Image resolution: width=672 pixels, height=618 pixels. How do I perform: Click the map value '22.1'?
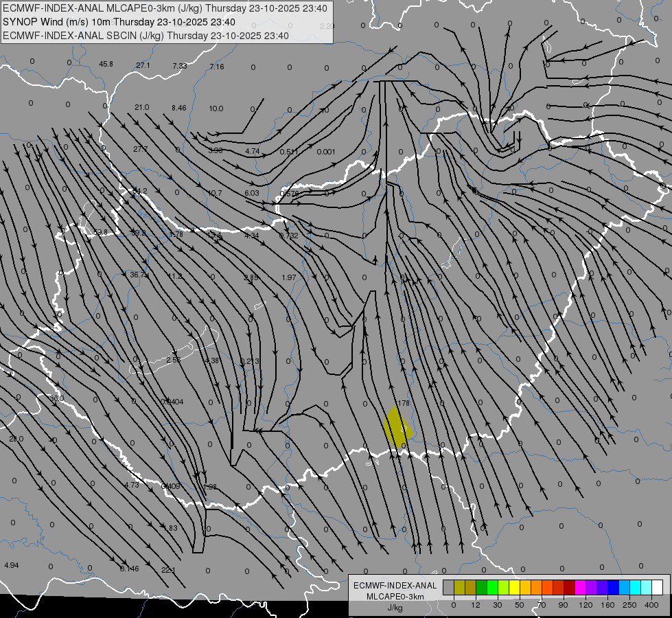(168, 570)
